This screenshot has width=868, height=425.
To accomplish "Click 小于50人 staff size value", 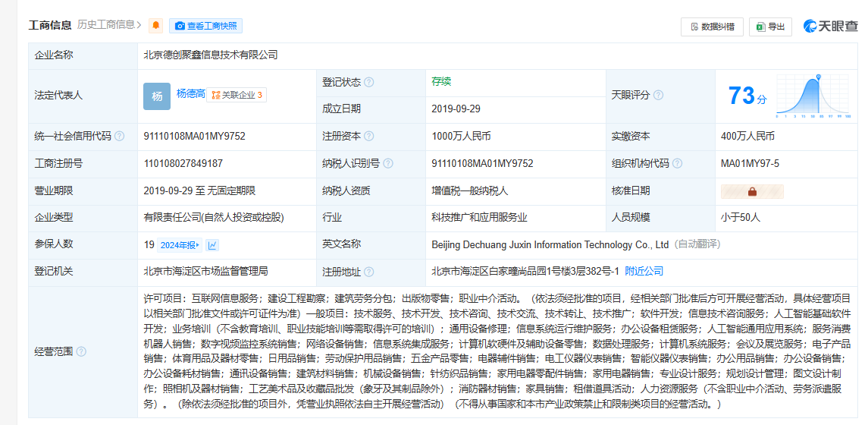I will pos(741,218).
